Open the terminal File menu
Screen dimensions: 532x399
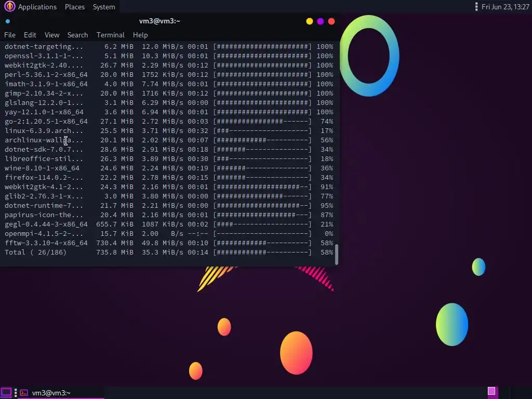[x=10, y=35]
